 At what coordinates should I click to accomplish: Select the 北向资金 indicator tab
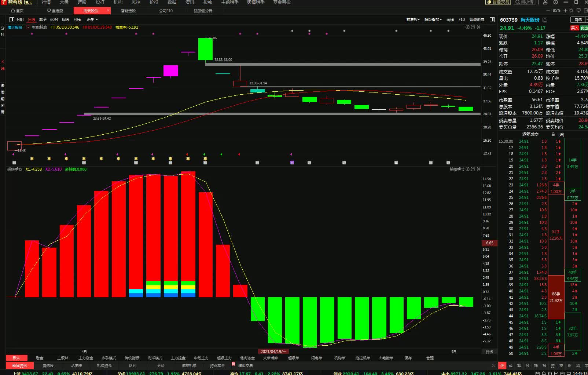coord(247,358)
